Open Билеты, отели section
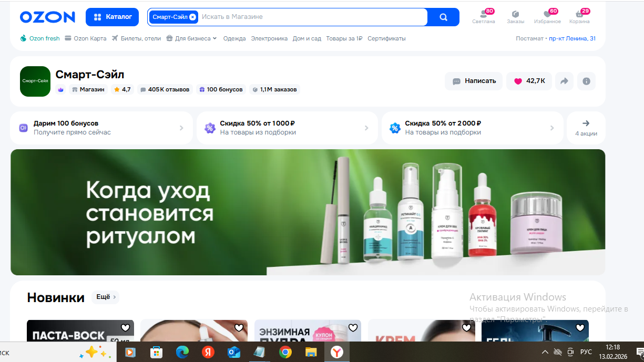 [x=136, y=38]
